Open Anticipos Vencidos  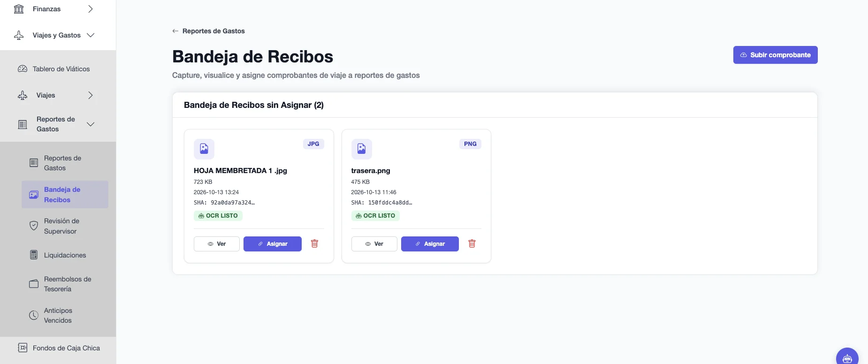tap(65, 315)
